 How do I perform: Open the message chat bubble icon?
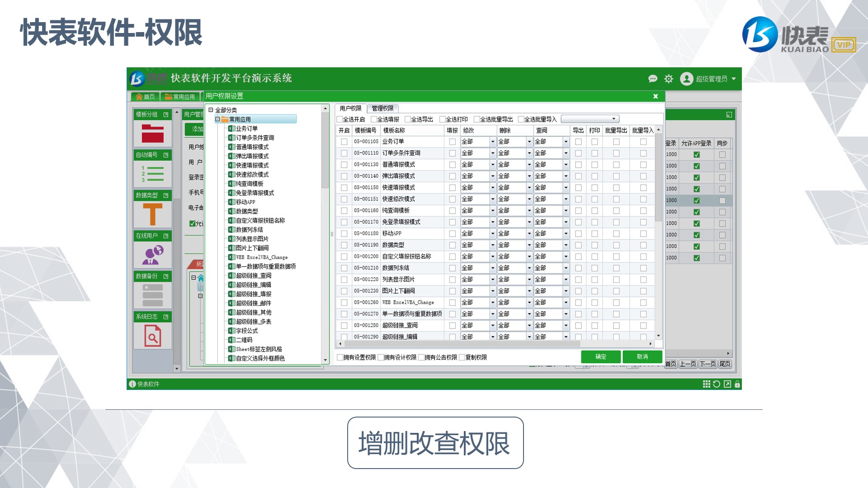tap(652, 79)
